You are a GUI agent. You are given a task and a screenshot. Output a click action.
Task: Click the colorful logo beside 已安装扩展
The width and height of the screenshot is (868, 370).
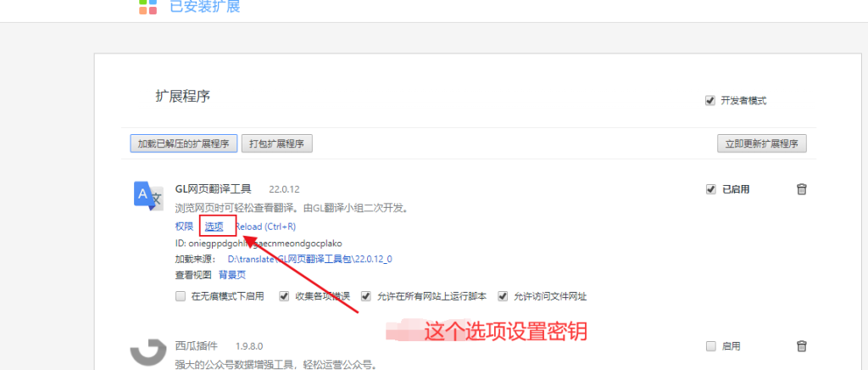point(148,7)
